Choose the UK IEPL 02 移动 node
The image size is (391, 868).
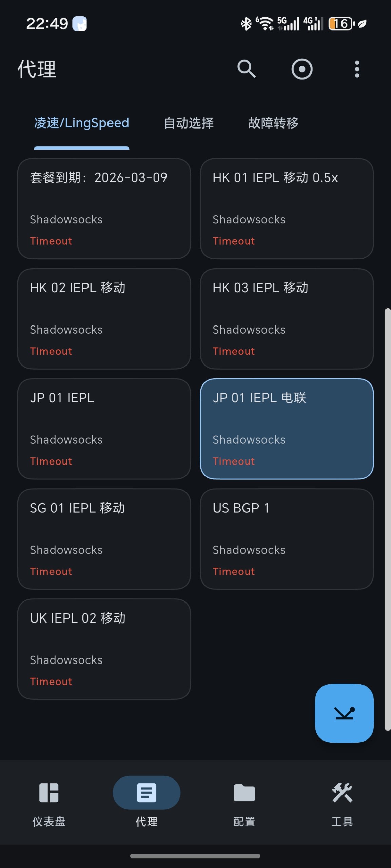point(104,649)
